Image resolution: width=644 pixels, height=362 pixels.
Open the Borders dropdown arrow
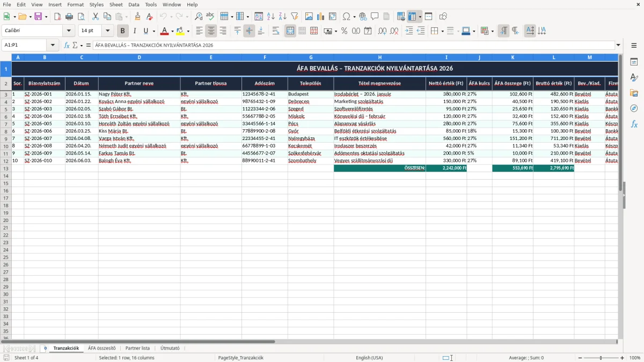[x=442, y=31]
